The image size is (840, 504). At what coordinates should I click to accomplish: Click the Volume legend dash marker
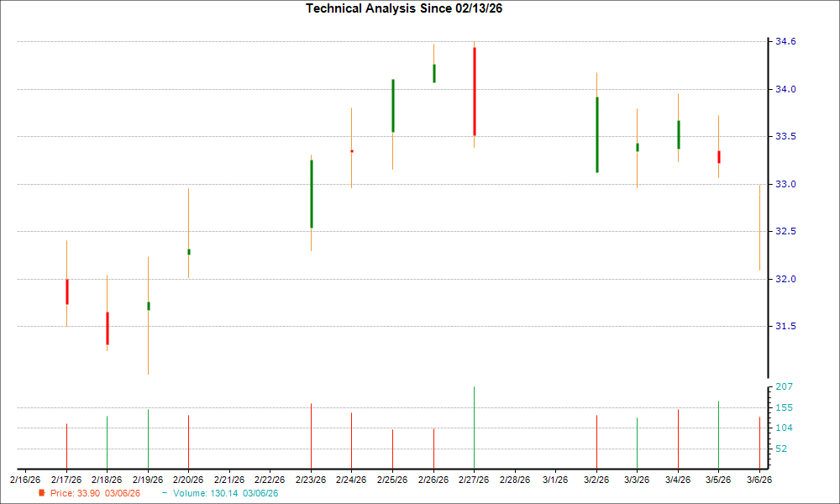point(165,493)
